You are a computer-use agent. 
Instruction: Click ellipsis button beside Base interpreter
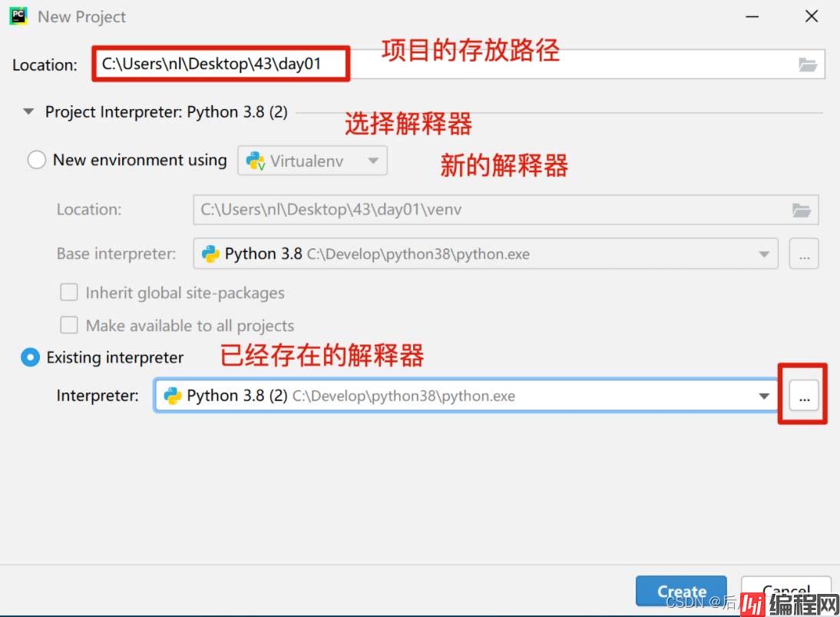pyautogui.click(x=804, y=254)
